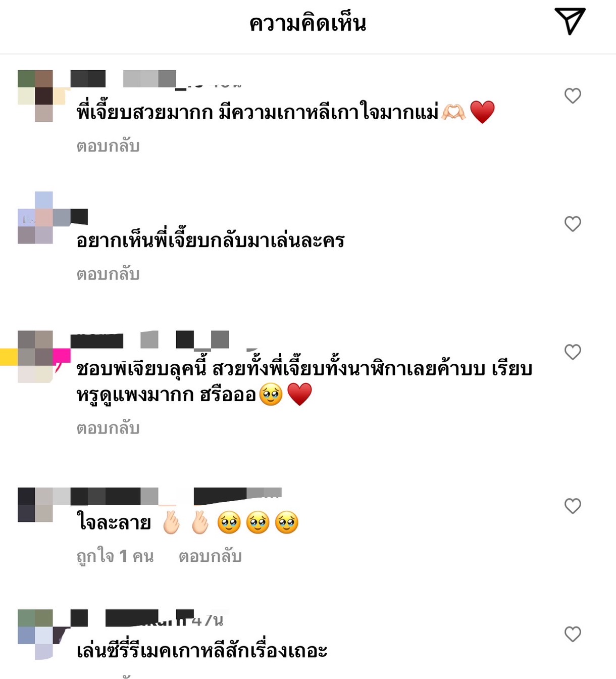Like the comment 'พี่เจี๊ยบสวยมากก'
616x679 pixels.
573,95
